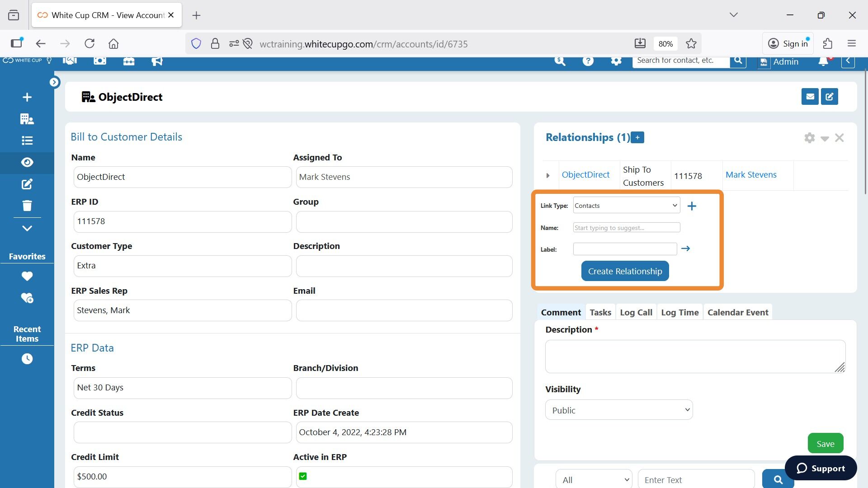This screenshot has width=868, height=488.
Task: Click the browser address bar URL
Action: (363, 44)
